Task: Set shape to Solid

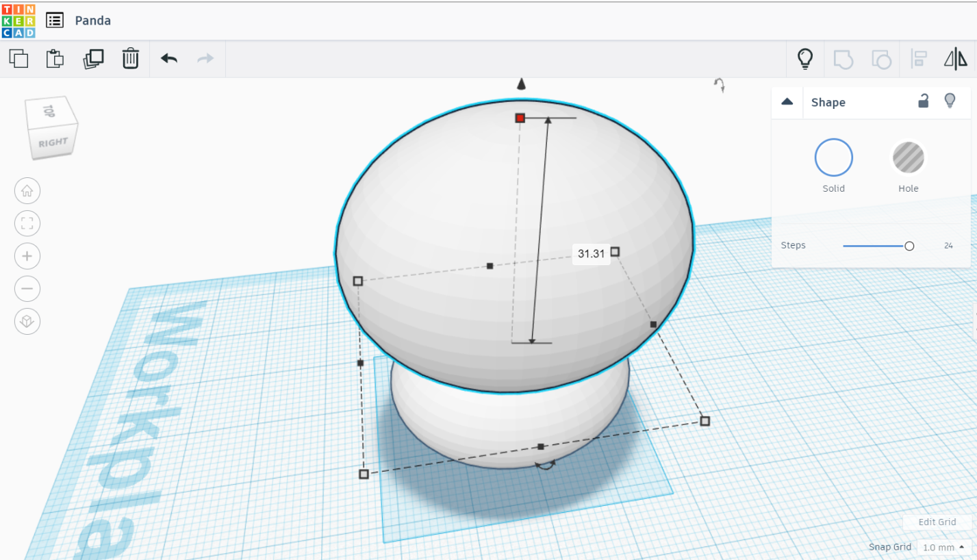Action: [x=834, y=157]
